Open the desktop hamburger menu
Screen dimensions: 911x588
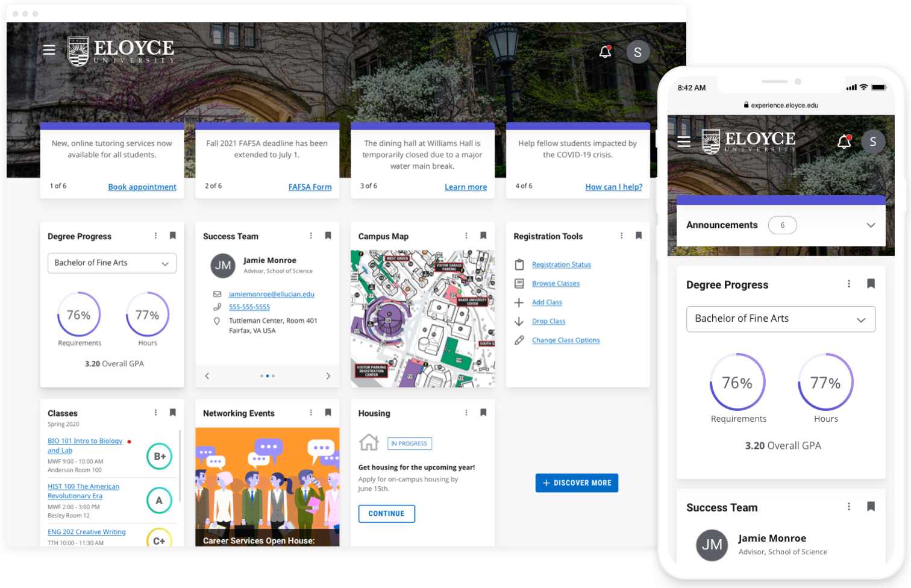pos(49,50)
